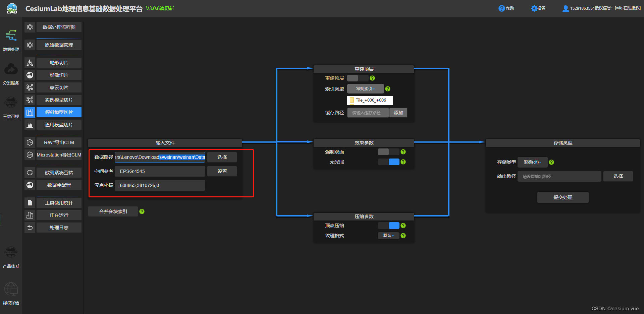Click the help question icon in header
This screenshot has width=644, height=314.
[501, 8]
